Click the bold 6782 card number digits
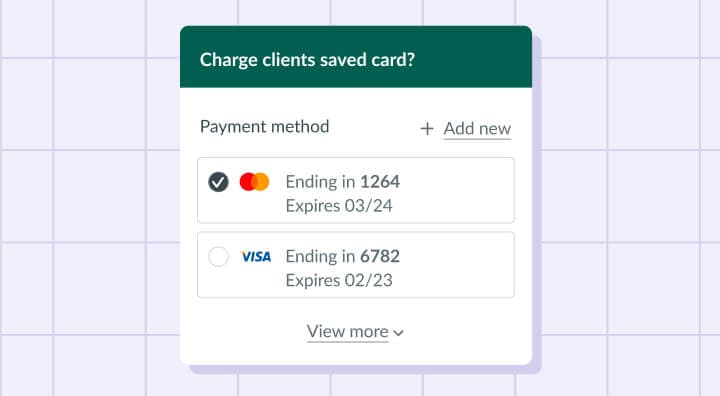Image resolution: width=720 pixels, height=396 pixels. click(380, 256)
